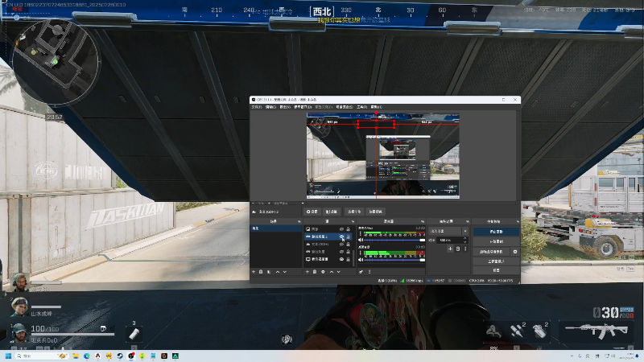Open QQ penguin icon in the taskbar
The image size is (644, 362).
tap(97, 356)
